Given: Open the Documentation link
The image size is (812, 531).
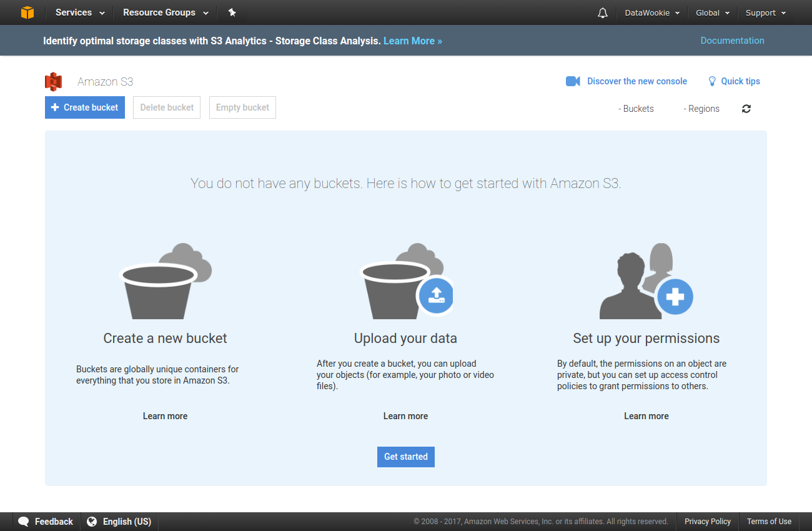Looking at the screenshot, I should (x=732, y=41).
